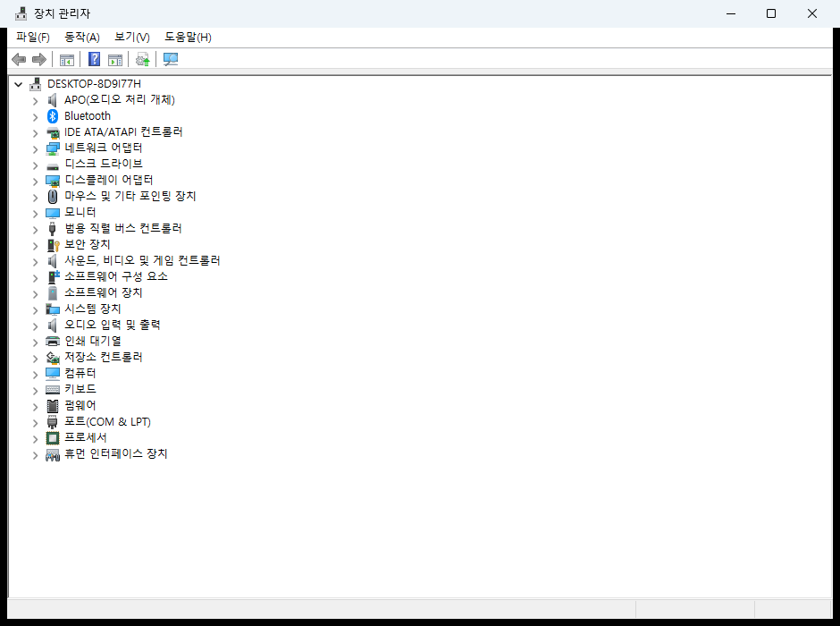Click the printer icon beside 인쇄 대기열
Screen dimensions: 840x626
coord(53,342)
